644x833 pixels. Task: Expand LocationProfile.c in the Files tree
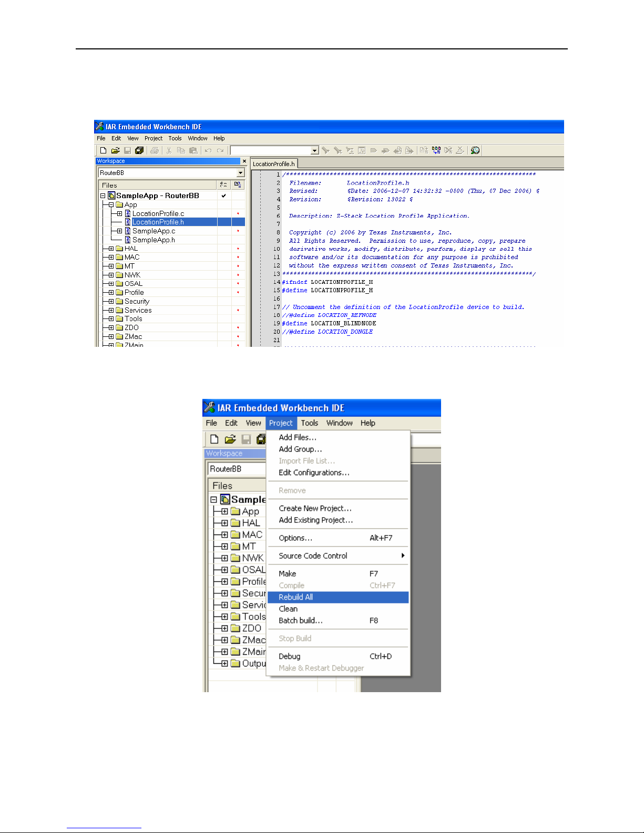coord(119,213)
